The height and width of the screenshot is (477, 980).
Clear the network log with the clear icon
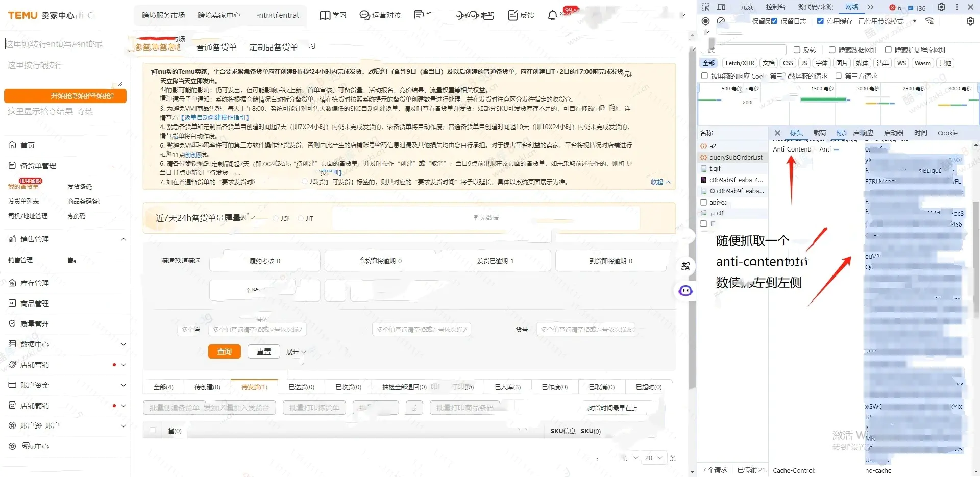(721, 21)
